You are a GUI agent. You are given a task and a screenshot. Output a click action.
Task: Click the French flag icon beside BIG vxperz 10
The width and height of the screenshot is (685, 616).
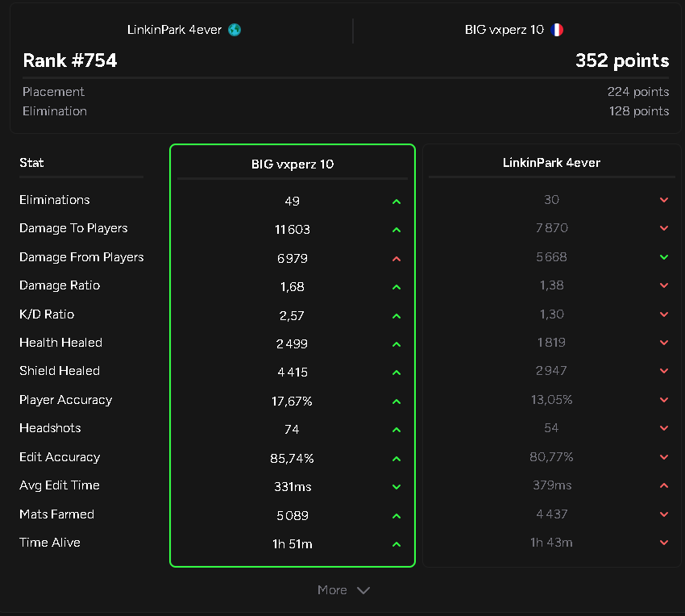click(x=557, y=30)
